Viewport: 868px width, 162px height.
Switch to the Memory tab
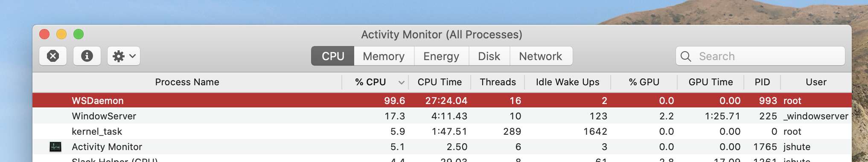click(x=384, y=56)
